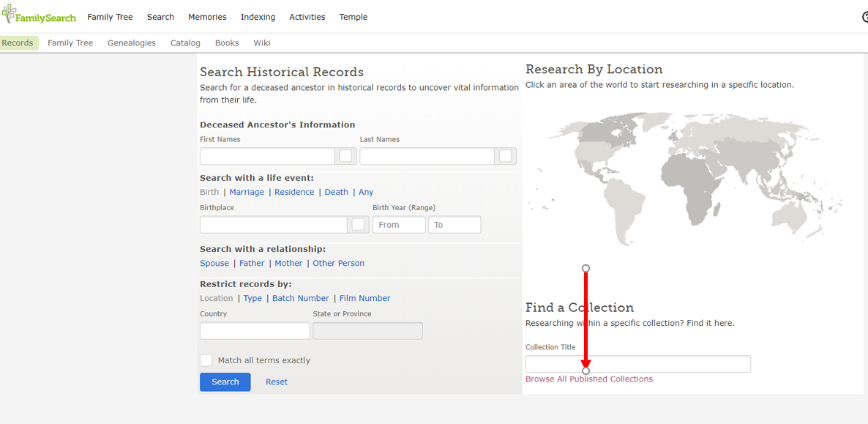This screenshot has width=868, height=424.
Task: Click the FamilySearch logo
Action: 39,15
